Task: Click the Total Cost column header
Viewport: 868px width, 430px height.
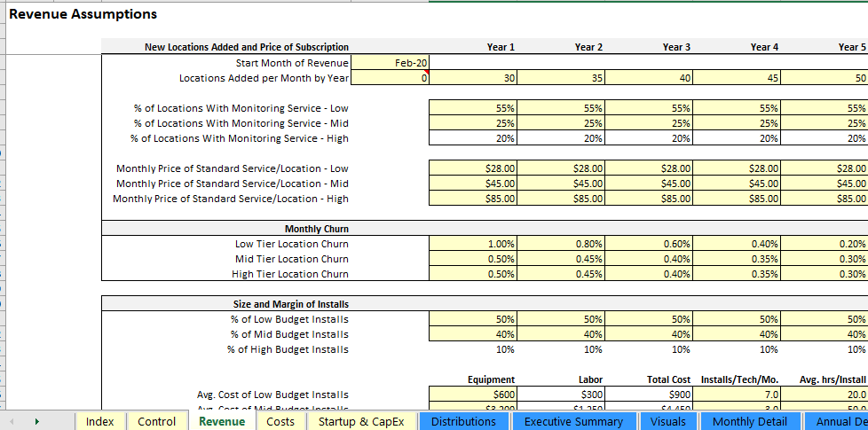Action: point(668,379)
